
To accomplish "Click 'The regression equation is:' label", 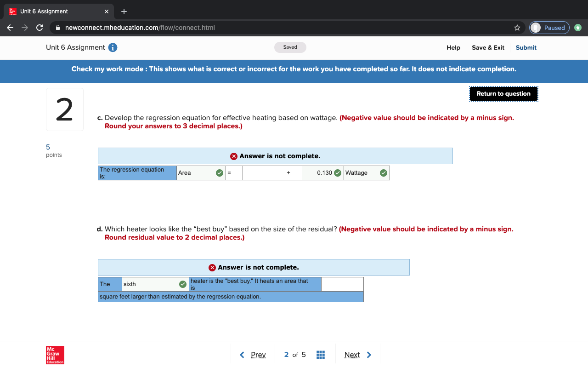I will tap(137, 173).
